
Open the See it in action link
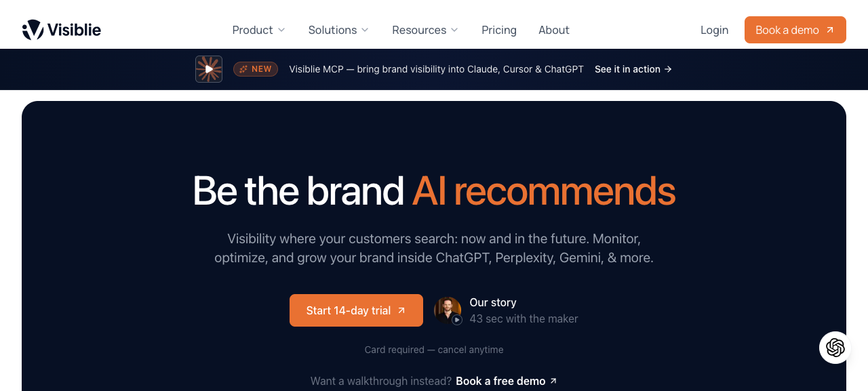633,69
